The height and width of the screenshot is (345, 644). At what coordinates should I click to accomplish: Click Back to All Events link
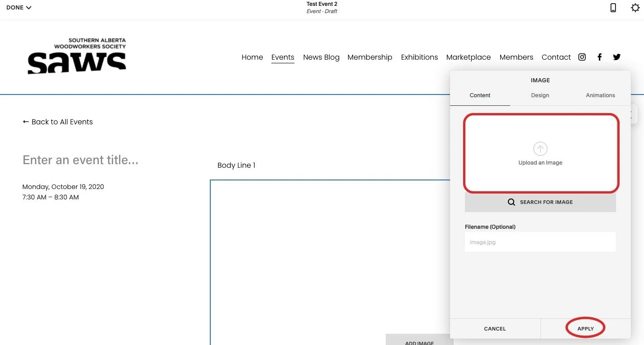[x=58, y=122]
